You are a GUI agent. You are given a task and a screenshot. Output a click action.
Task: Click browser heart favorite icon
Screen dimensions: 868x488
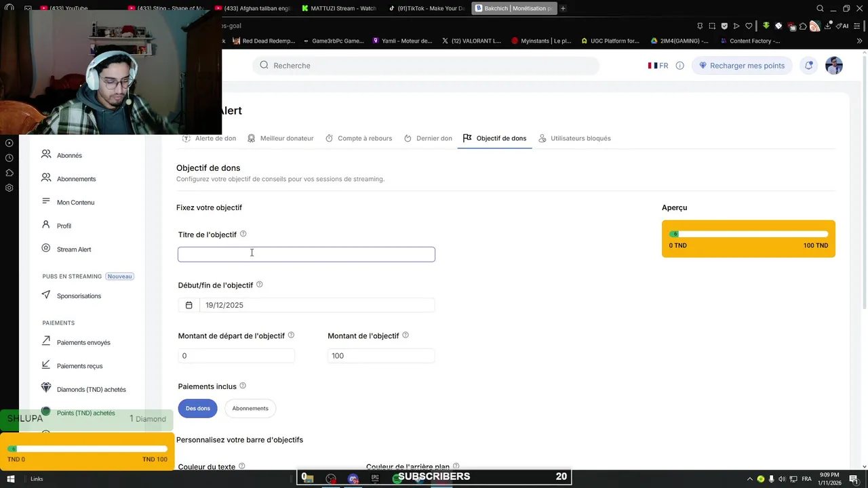(x=749, y=26)
